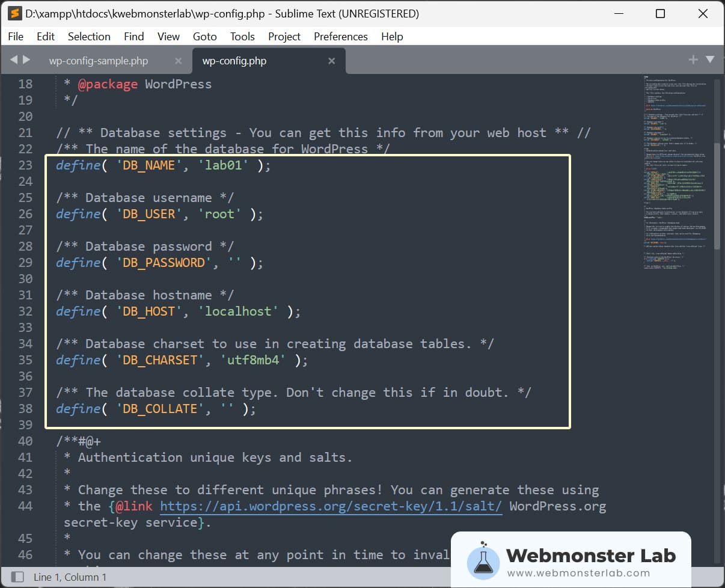Screen dimensions: 725x588
Task: Open the Selection menu
Action: [x=89, y=37]
